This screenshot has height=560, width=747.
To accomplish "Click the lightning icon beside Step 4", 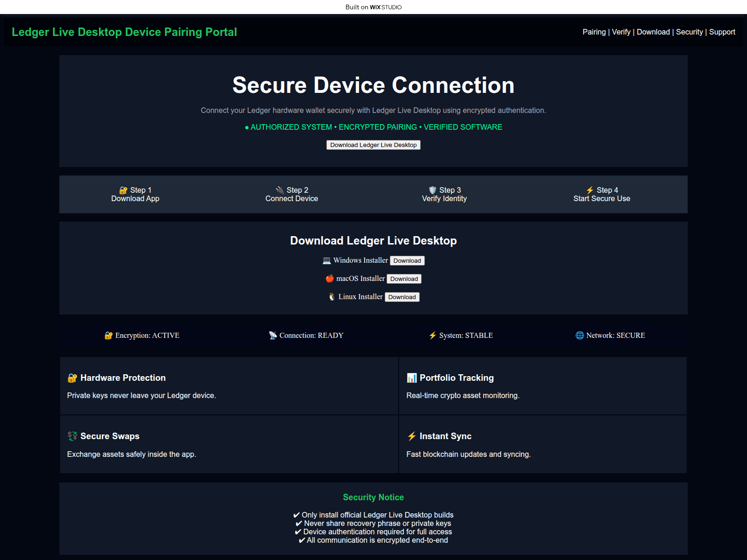I will click(590, 190).
